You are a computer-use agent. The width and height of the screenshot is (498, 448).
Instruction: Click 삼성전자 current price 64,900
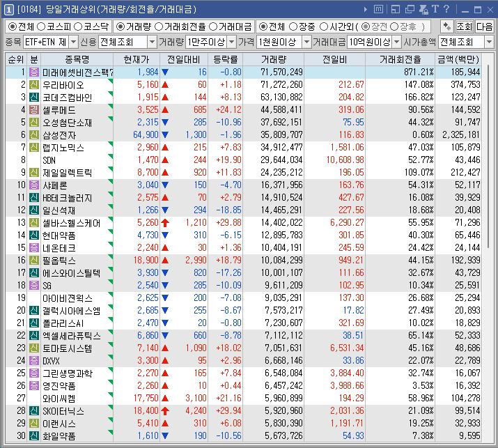(146, 134)
